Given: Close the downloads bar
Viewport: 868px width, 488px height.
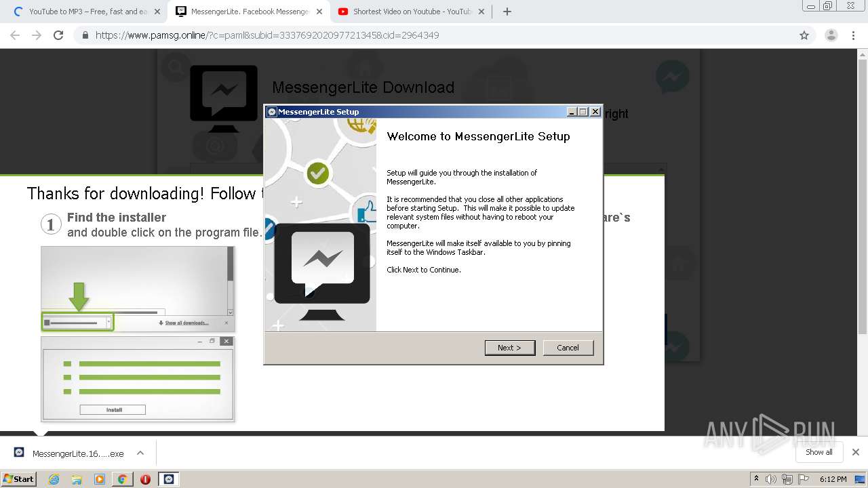Looking at the screenshot, I should pyautogui.click(x=856, y=452).
